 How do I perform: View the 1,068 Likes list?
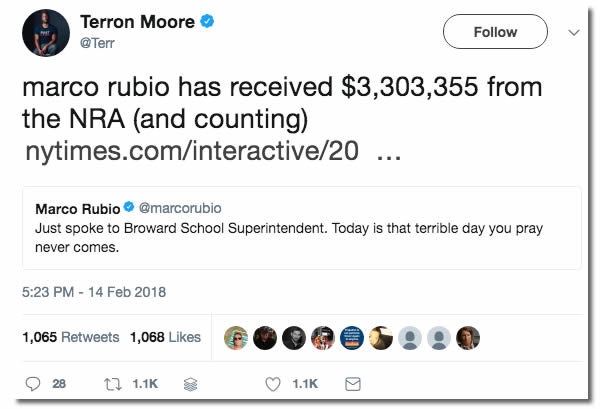click(x=165, y=337)
